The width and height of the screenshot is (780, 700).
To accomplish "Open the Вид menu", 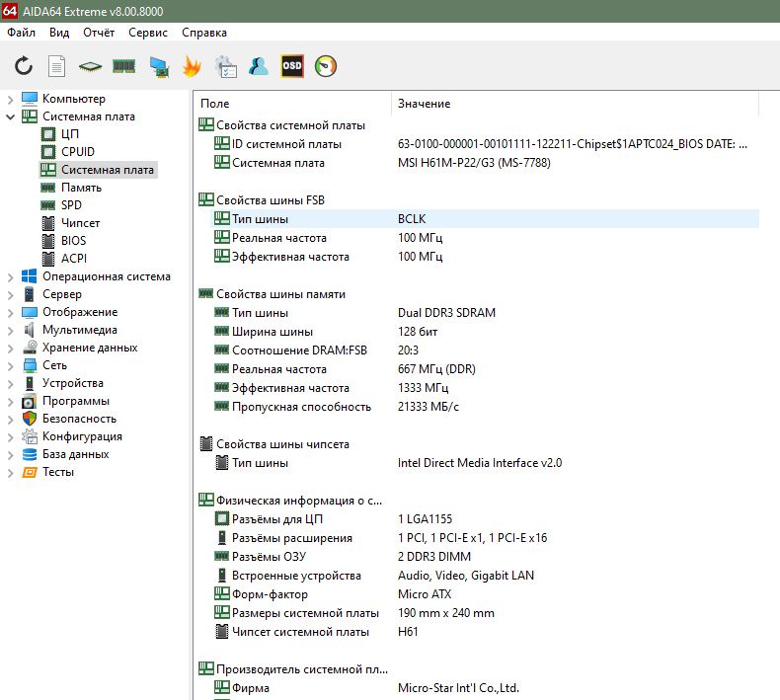I will click(59, 33).
